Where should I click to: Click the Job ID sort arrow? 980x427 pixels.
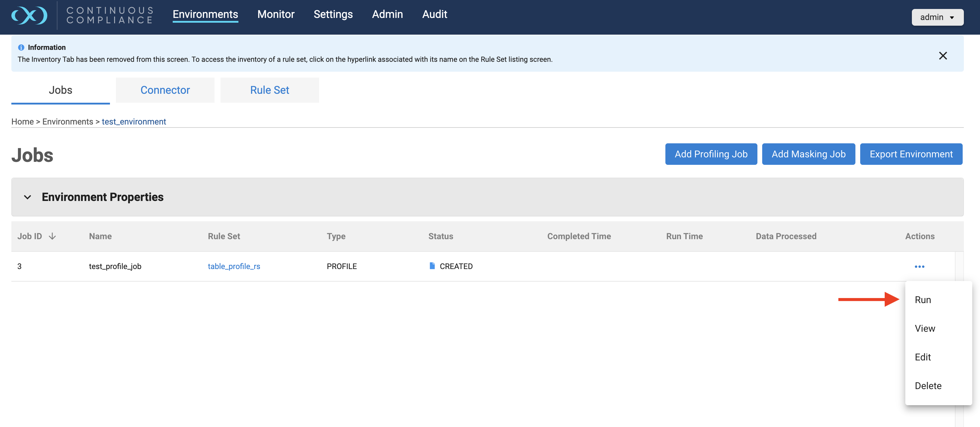point(53,236)
